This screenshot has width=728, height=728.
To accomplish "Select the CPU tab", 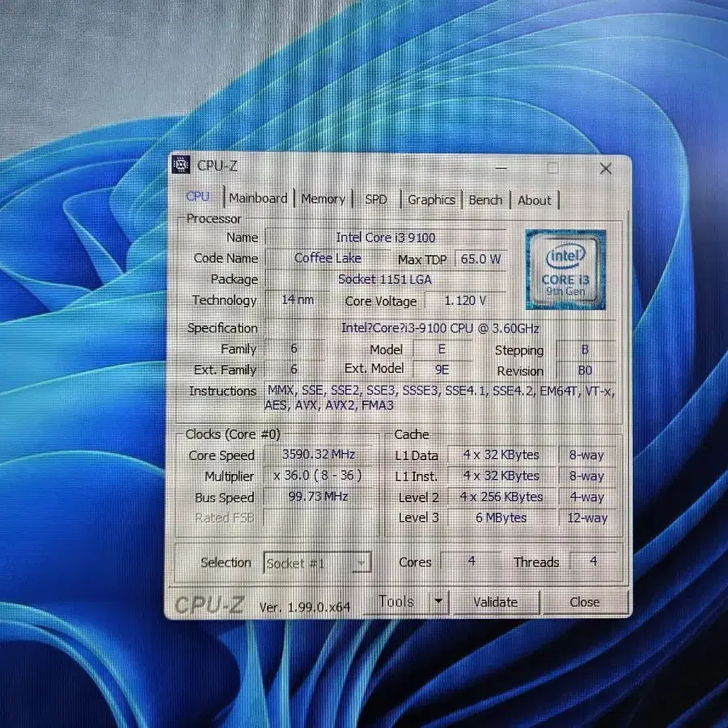I will (197, 197).
